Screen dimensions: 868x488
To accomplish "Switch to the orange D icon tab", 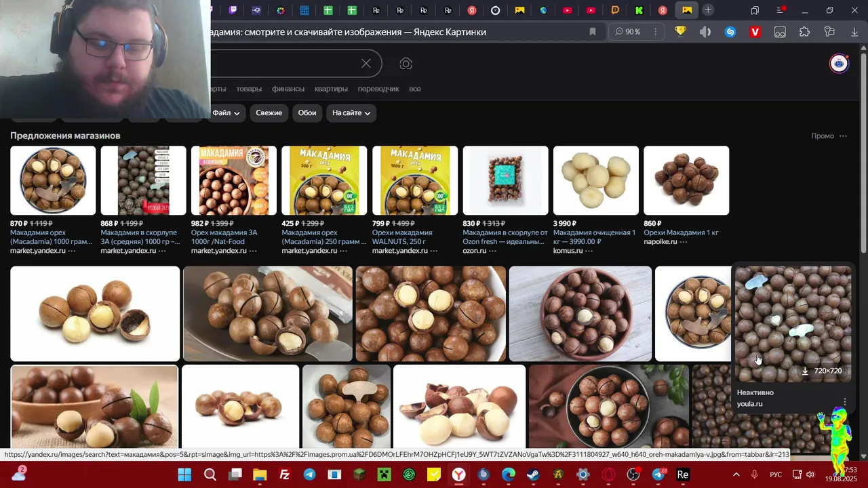I will pos(616,10).
